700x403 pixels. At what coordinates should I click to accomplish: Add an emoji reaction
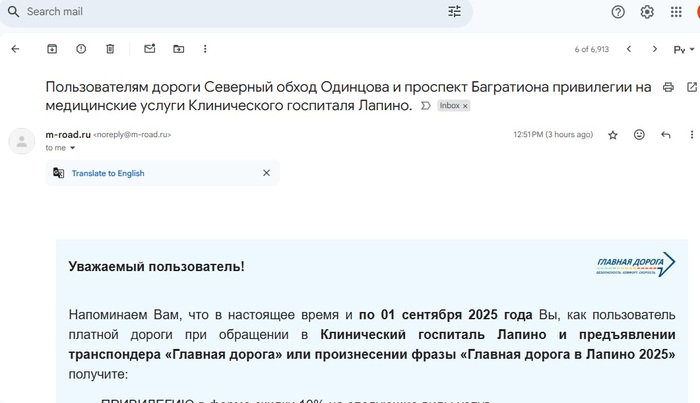click(639, 134)
